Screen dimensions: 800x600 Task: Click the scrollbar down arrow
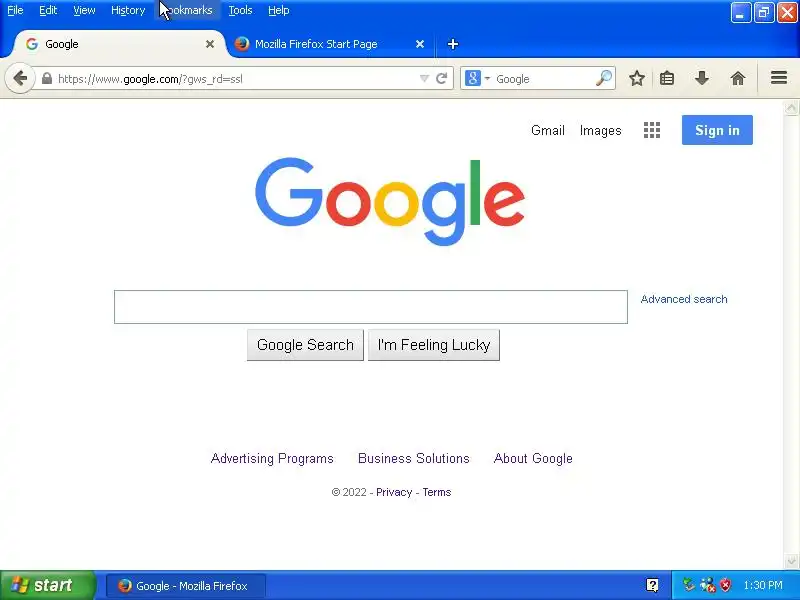click(791, 561)
